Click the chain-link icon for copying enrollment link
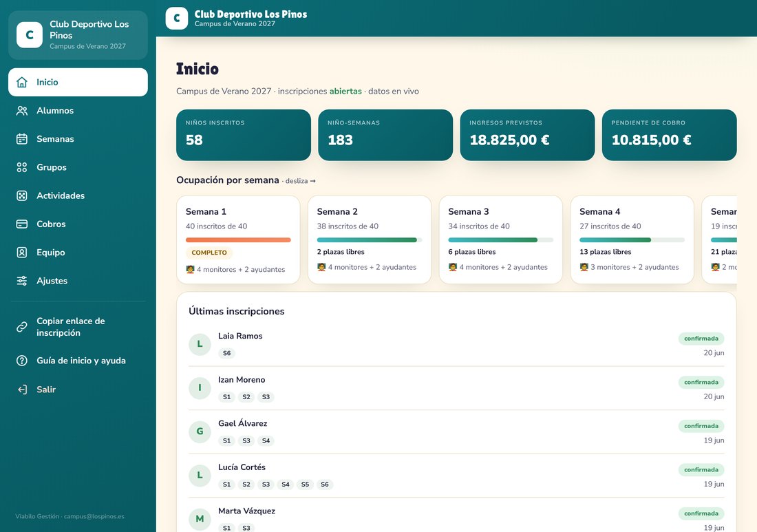Image resolution: width=757 pixels, height=532 pixels. point(22,327)
